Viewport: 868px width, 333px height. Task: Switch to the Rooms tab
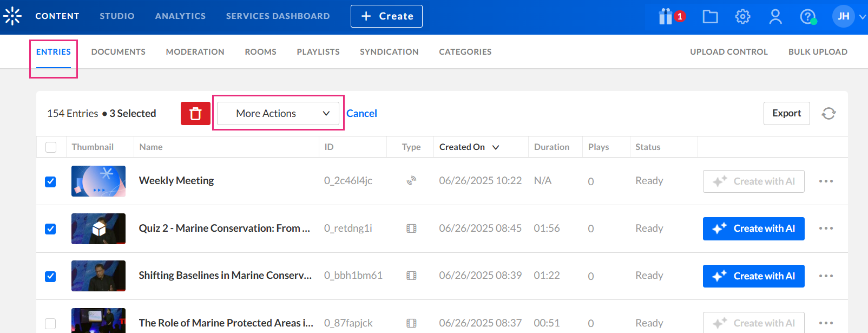[260, 52]
